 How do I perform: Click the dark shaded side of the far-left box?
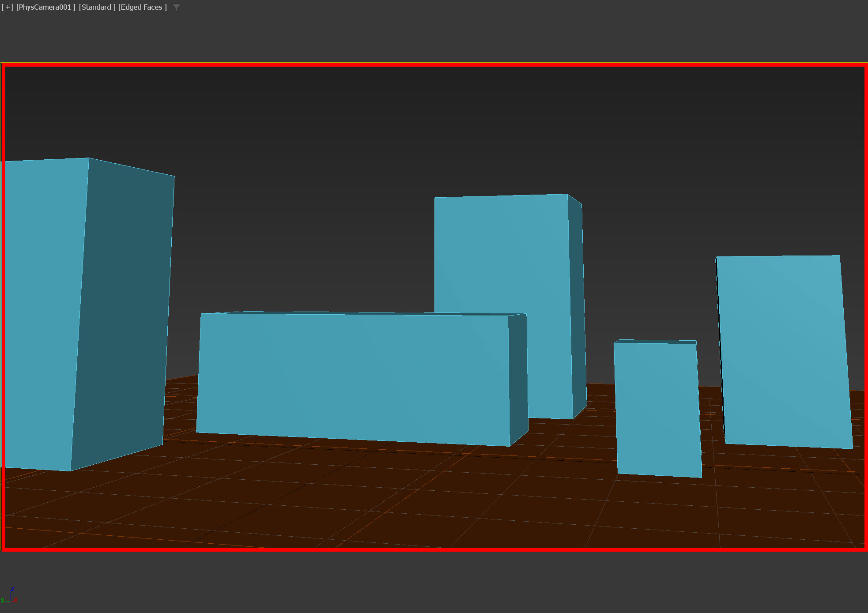(x=124, y=309)
